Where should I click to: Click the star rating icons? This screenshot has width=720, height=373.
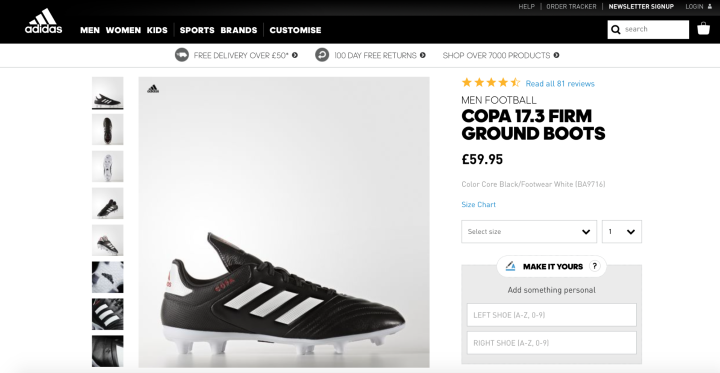tap(491, 83)
